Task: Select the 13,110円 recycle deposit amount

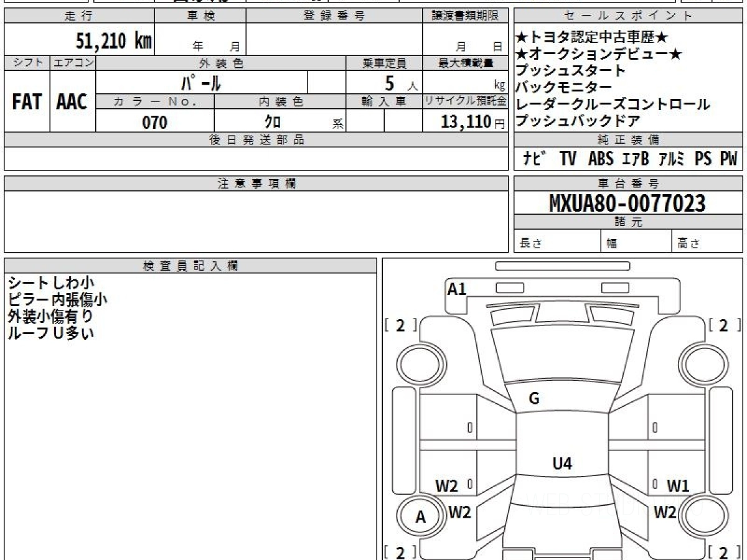Action: (x=473, y=122)
